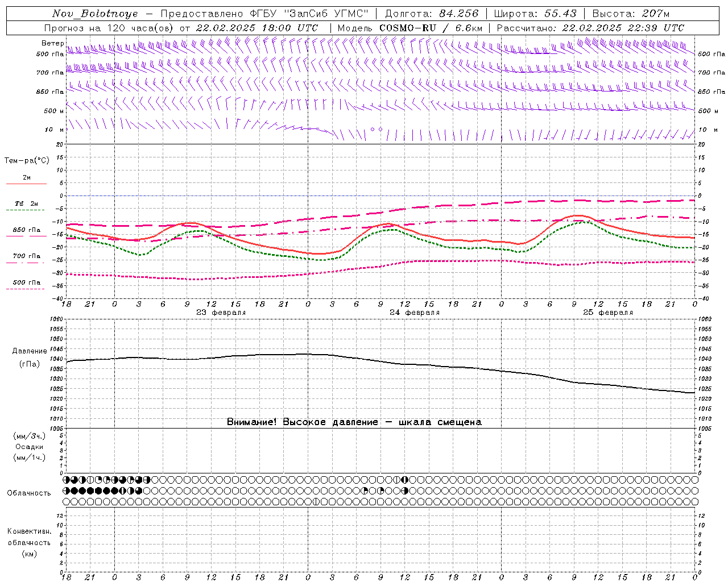Select the Тем-ра(°C) temperature axis label

coord(27,161)
